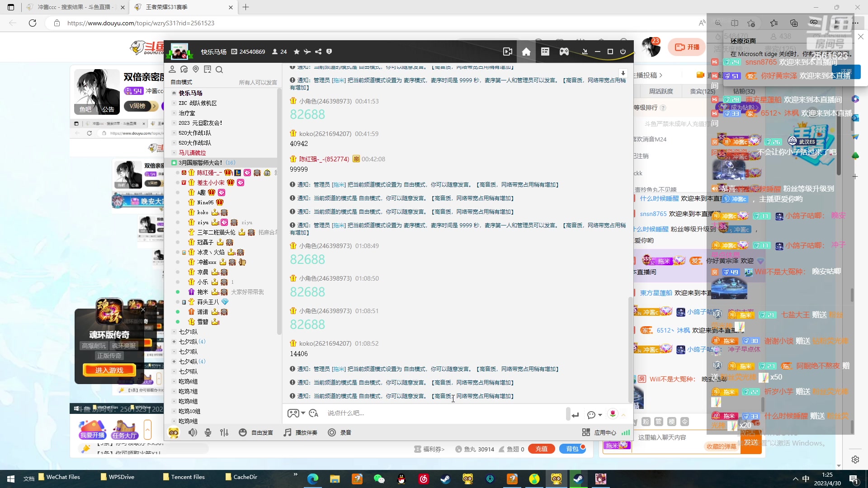This screenshot has height=488, width=868.
Task: Click the 充值 recharge button
Action: pyautogui.click(x=541, y=449)
